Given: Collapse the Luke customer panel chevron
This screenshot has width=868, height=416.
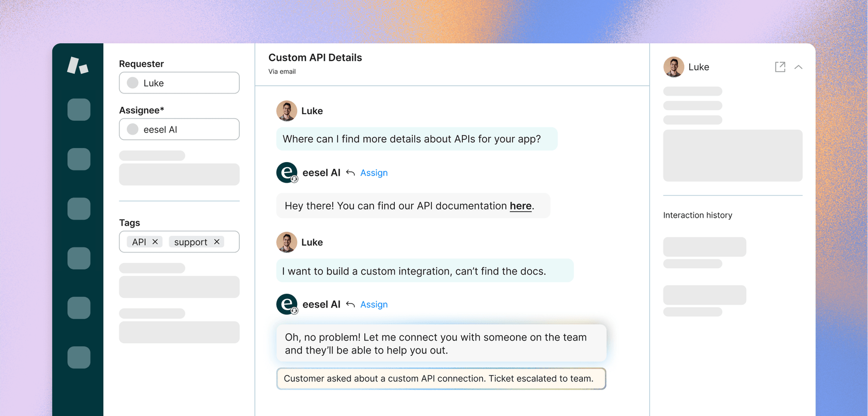Looking at the screenshot, I should point(798,67).
